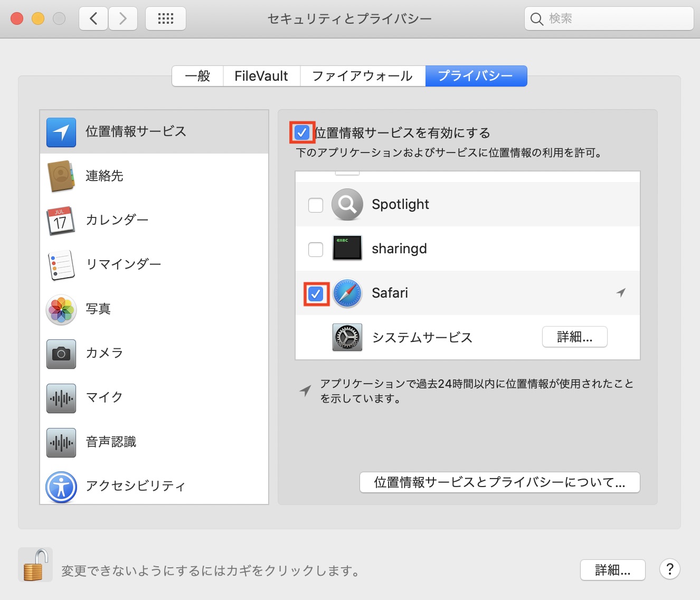The image size is (700, 600).
Task: Switch to the 一般 tab
Action: 197,76
